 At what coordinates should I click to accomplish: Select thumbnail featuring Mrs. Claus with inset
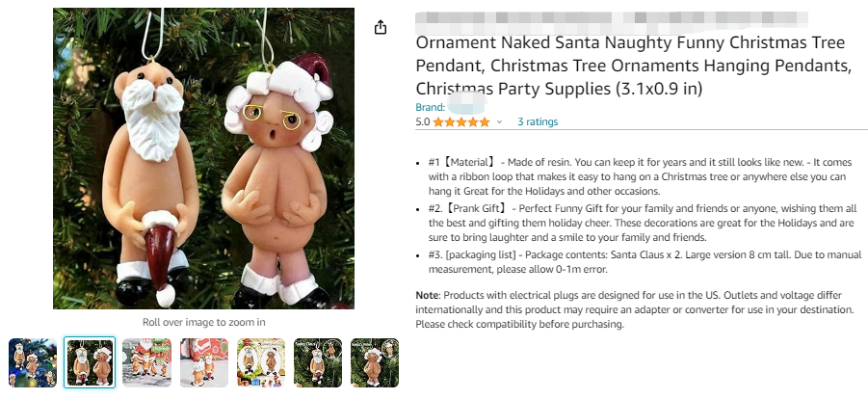pos(375,362)
